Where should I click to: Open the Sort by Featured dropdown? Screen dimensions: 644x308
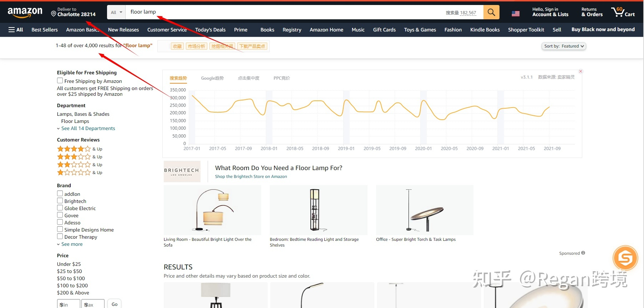click(563, 46)
